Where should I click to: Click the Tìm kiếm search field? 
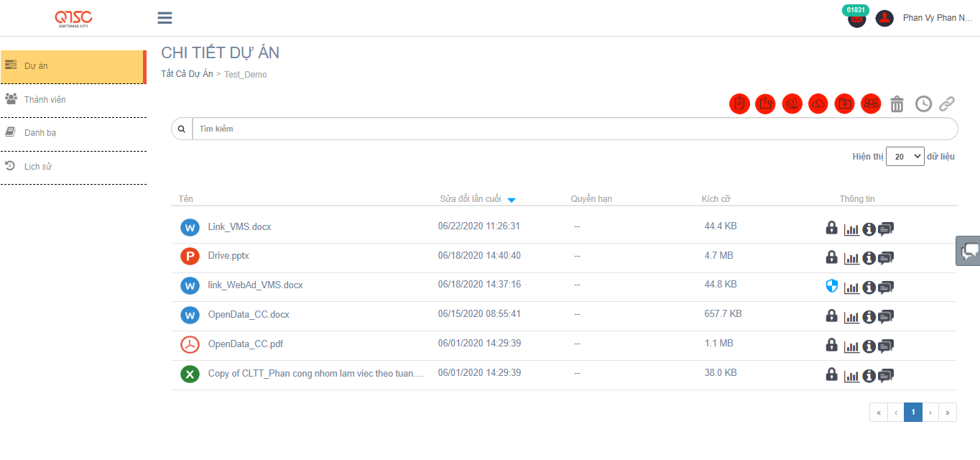(x=575, y=129)
